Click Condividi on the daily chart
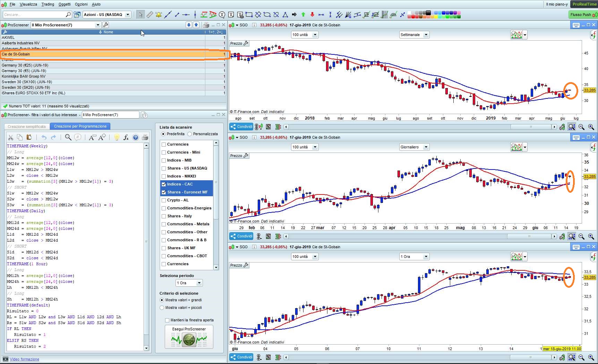This screenshot has height=364, width=598. (x=241, y=236)
